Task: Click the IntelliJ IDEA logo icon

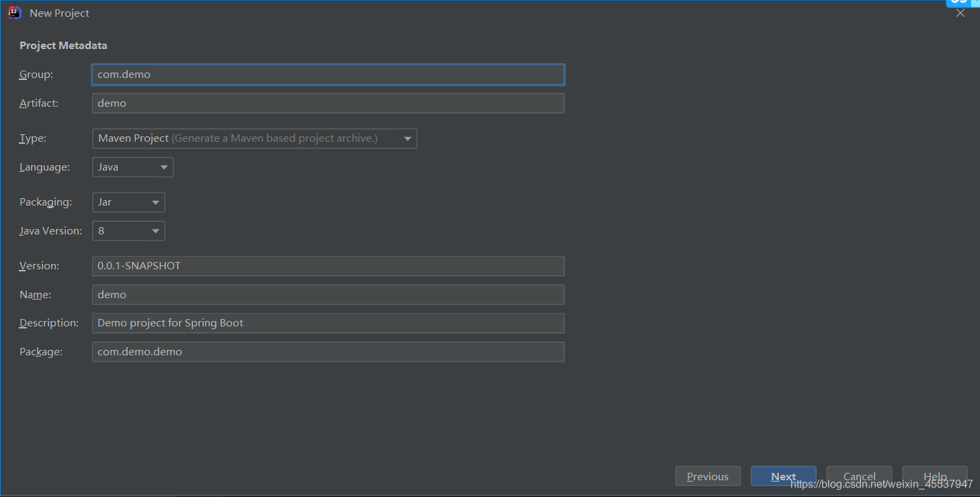Action: pyautogui.click(x=14, y=13)
